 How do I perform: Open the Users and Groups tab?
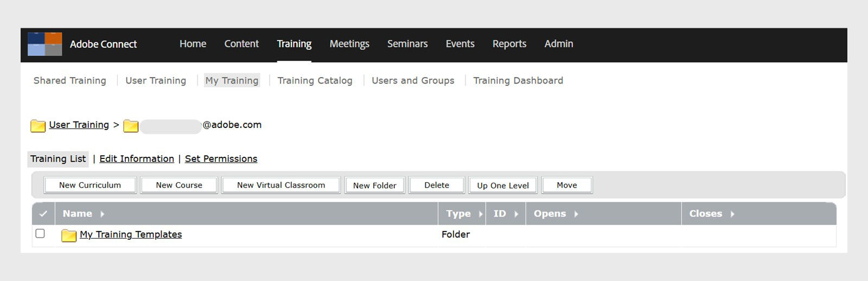(x=413, y=80)
